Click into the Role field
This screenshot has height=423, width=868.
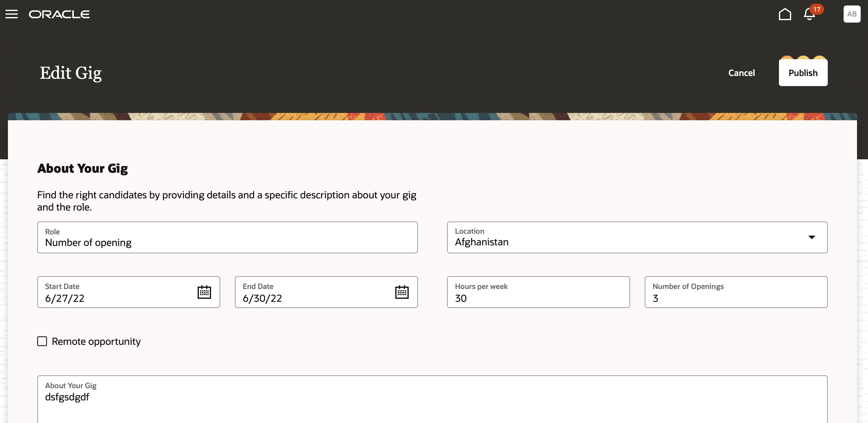pyautogui.click(x=228, y=237)
